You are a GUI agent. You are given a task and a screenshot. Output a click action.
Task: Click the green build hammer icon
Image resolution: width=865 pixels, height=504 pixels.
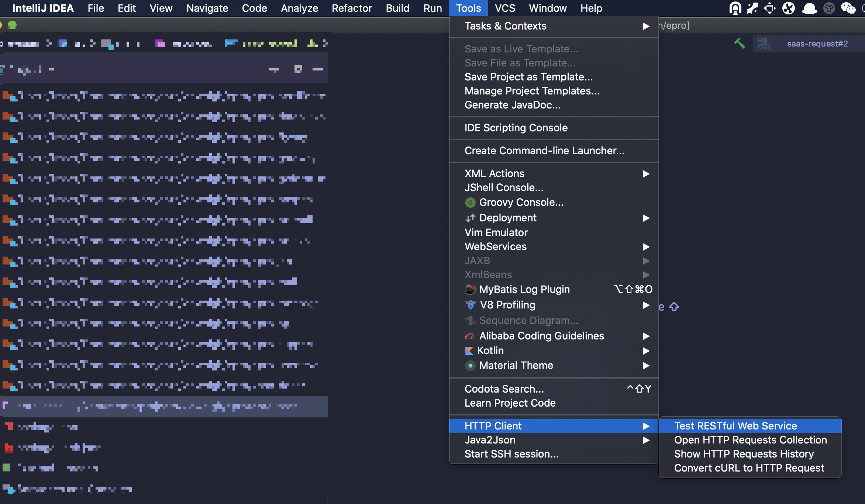pyautogui.click(x=739, y=44)
